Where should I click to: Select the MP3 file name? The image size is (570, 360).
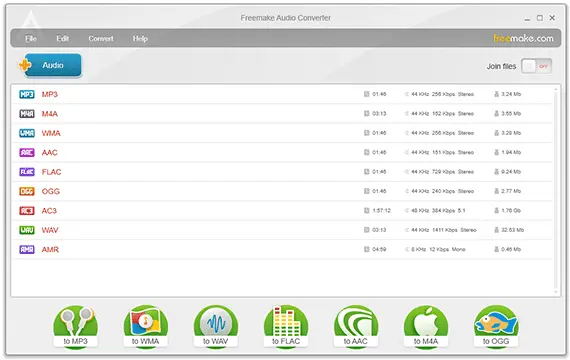coord(49,95)
